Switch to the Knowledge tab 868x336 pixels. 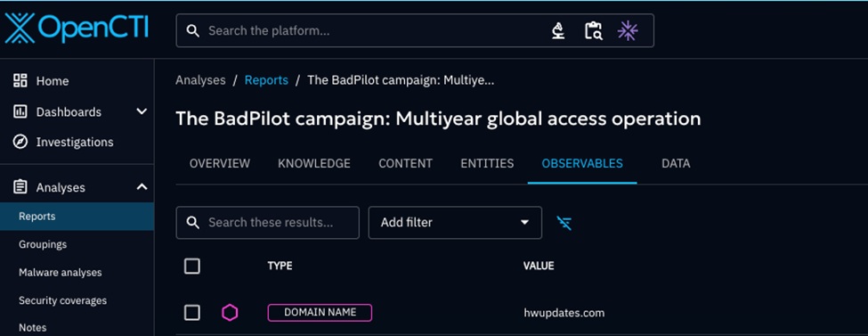[314, 164]
